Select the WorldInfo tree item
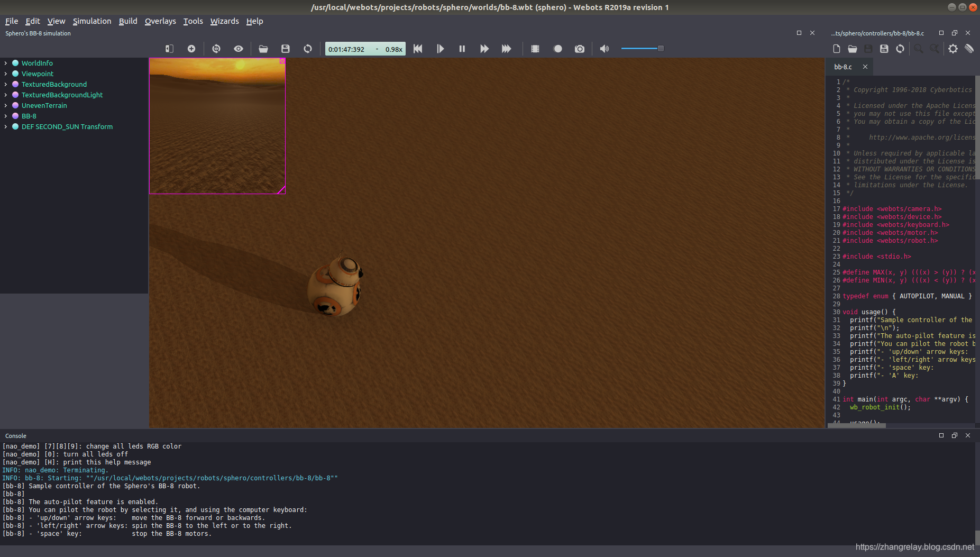980x557 pixels. coord(37,63)
